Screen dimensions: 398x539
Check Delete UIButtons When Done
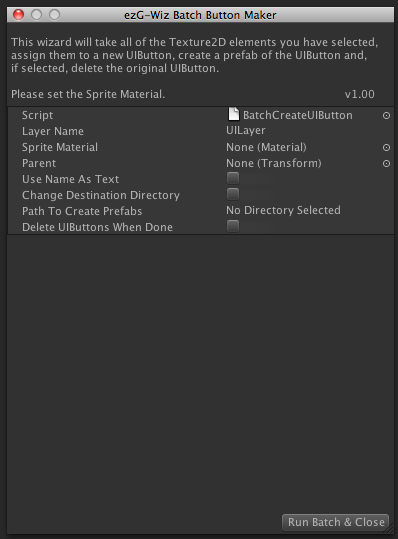[233, 226]
